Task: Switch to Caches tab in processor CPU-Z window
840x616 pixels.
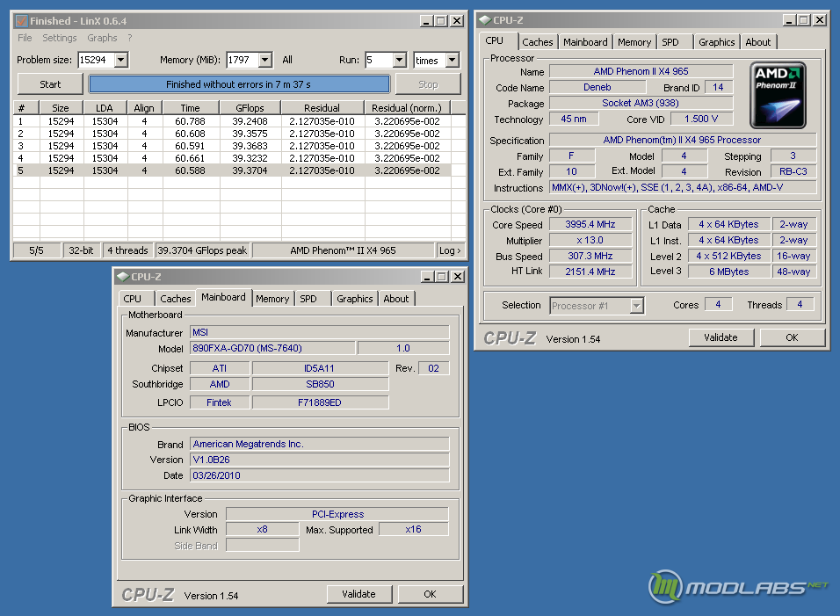Action: click(538, 42)
